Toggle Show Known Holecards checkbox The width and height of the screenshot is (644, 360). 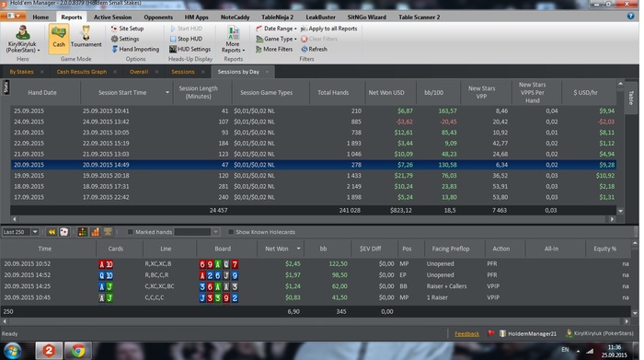pos(231,232)
